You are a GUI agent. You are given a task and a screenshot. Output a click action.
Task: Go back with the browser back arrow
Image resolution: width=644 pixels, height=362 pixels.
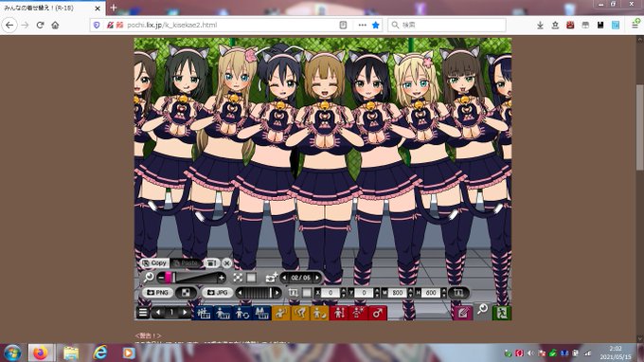click(x=9, y=25)
